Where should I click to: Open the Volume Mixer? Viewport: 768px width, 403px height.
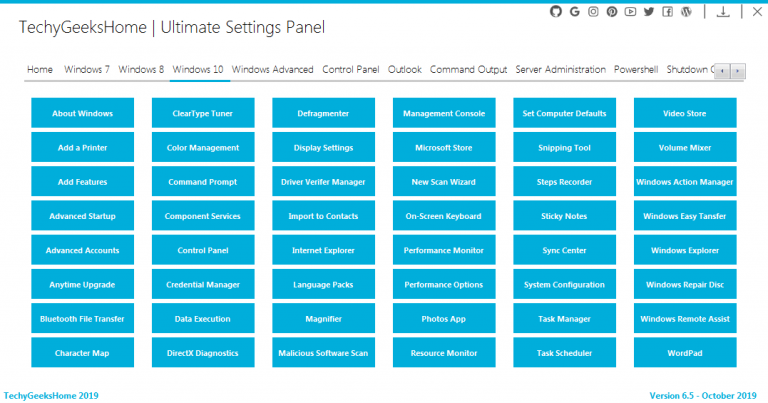(x=685, y=148)
